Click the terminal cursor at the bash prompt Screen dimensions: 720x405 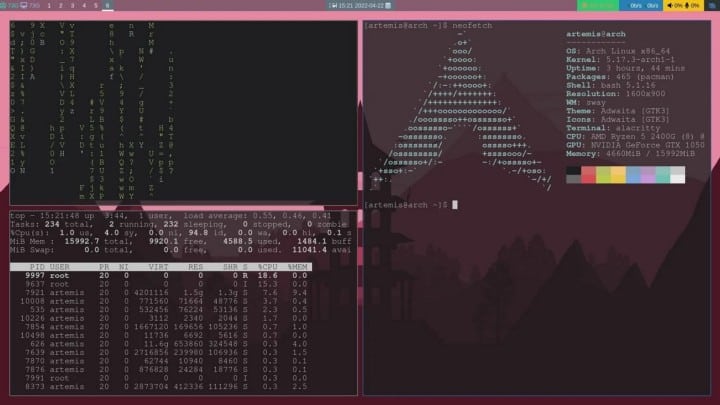click(x=455, y=205)
